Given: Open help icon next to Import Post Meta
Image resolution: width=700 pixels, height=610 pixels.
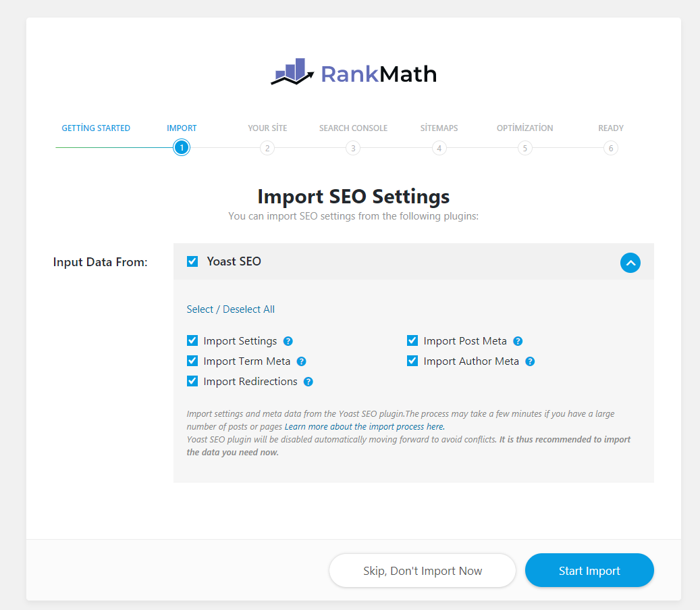Looking at the screenshot, I should (x=518, y=341).
